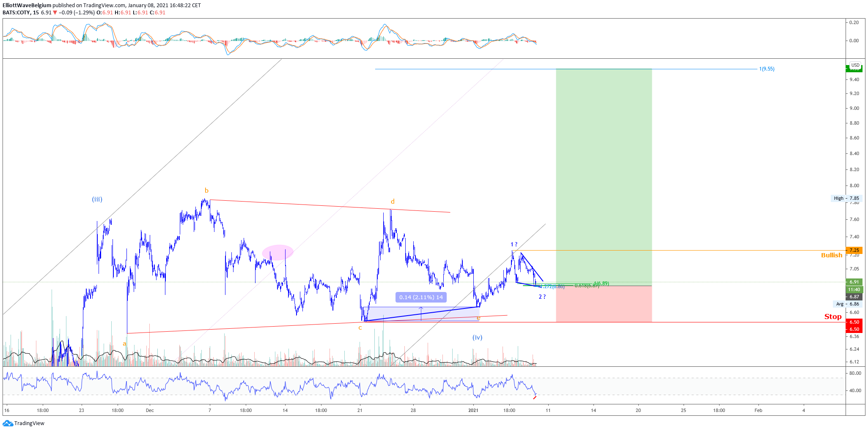Click the Avg 6.86 label
This screenshot has width=868, height=431.
click(848, 304)
